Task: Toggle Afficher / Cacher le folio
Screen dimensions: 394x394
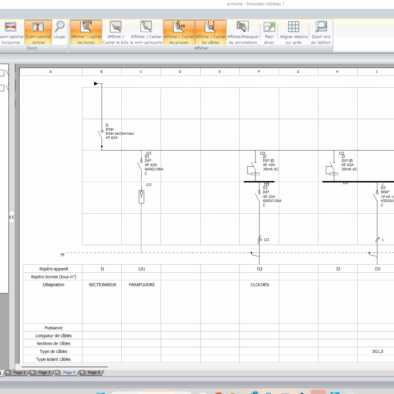Action: 115,32
